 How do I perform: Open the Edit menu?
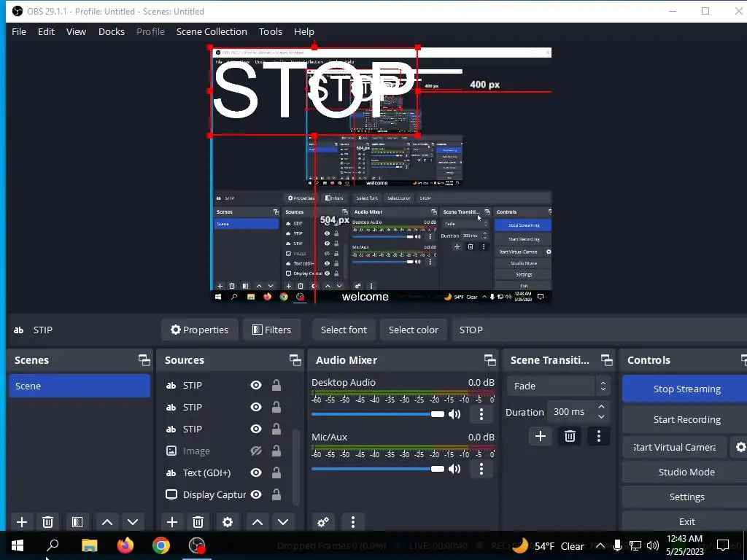point(46,31)
